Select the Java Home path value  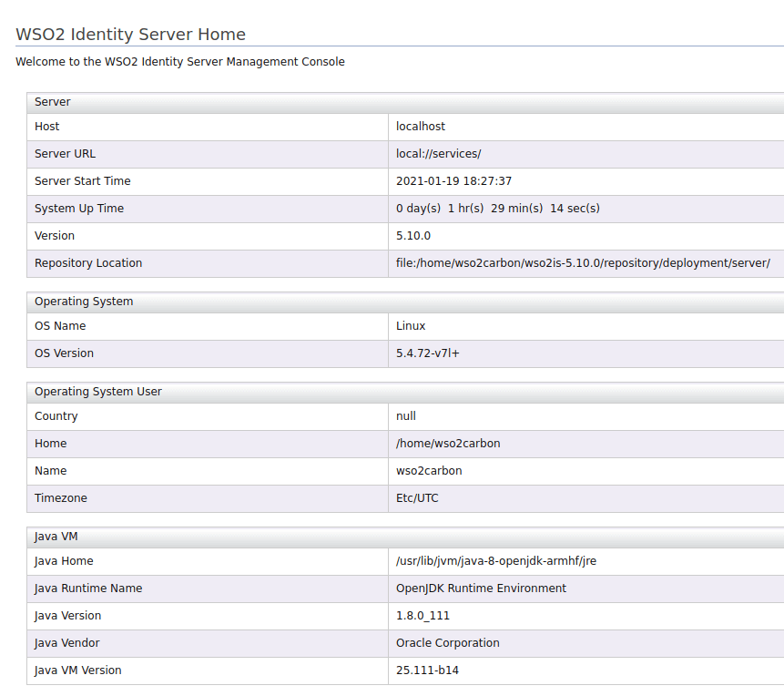pyautogui.click(x=495, y=561)
